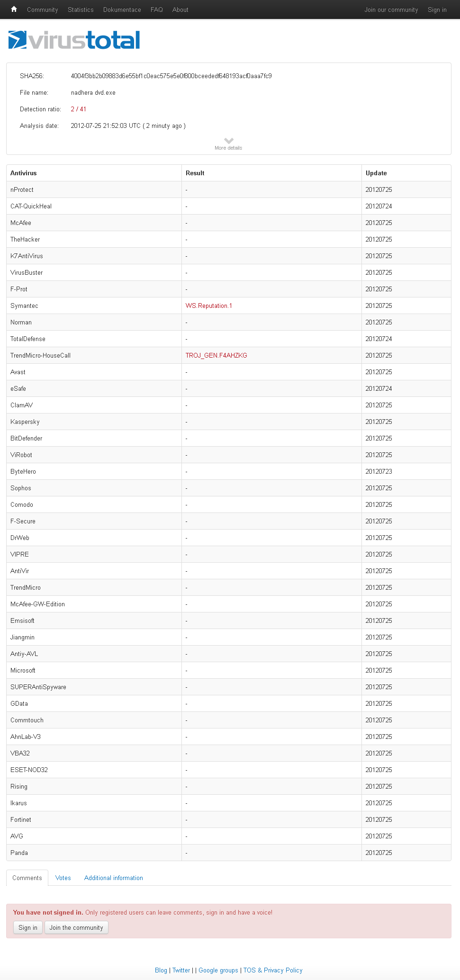Open the FAQ page
Image resolution: width=460 pixels, height=980 pixels.
157,9
